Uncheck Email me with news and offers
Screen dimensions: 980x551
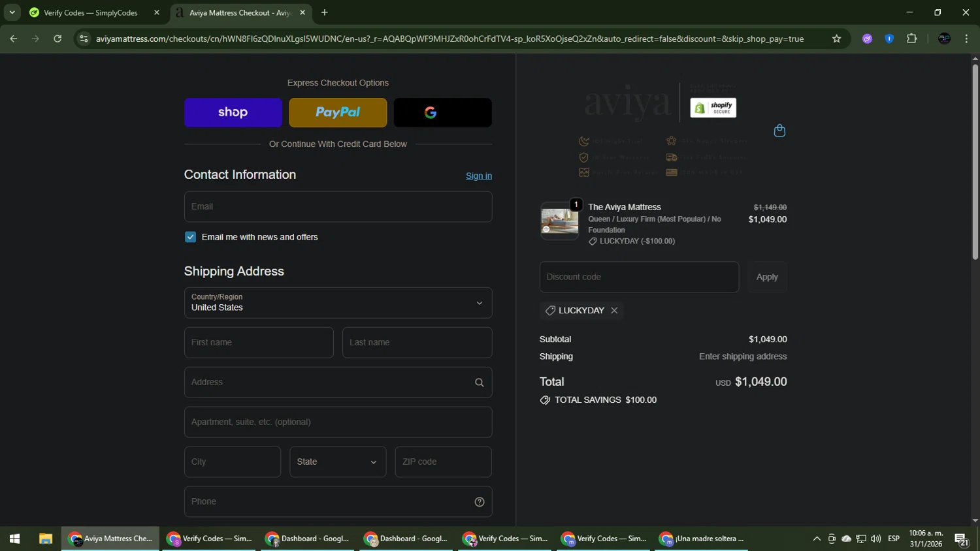click(190, 237)
